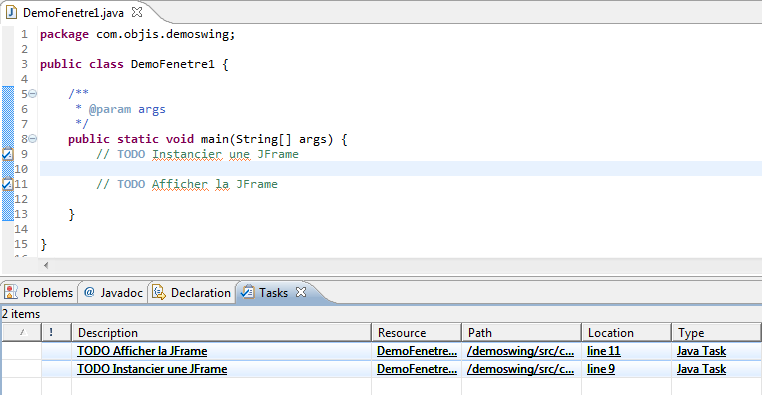Viewport: 762px width, 395px height.
Task: Click the Declaration tab icon
Action: (x=158, y=292)
